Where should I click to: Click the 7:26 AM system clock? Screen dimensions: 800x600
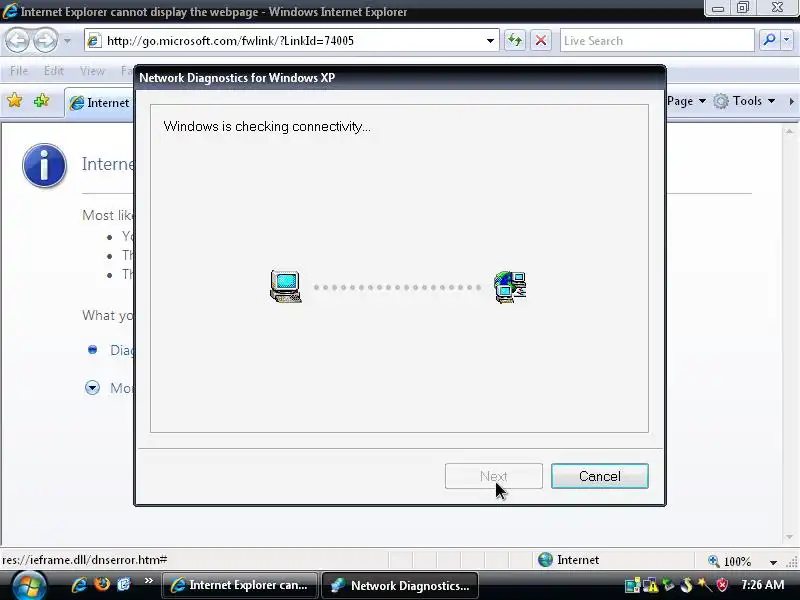pyautogui.click(x=763, y=585)
